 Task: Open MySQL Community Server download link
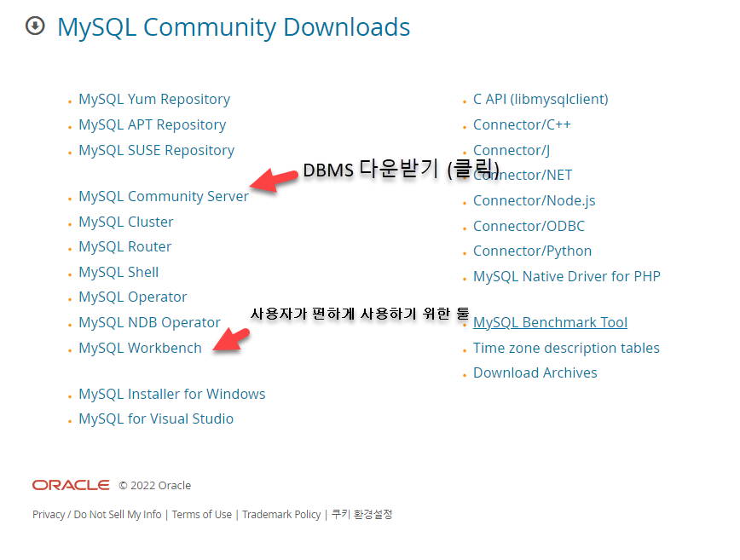tap(164, 196)
